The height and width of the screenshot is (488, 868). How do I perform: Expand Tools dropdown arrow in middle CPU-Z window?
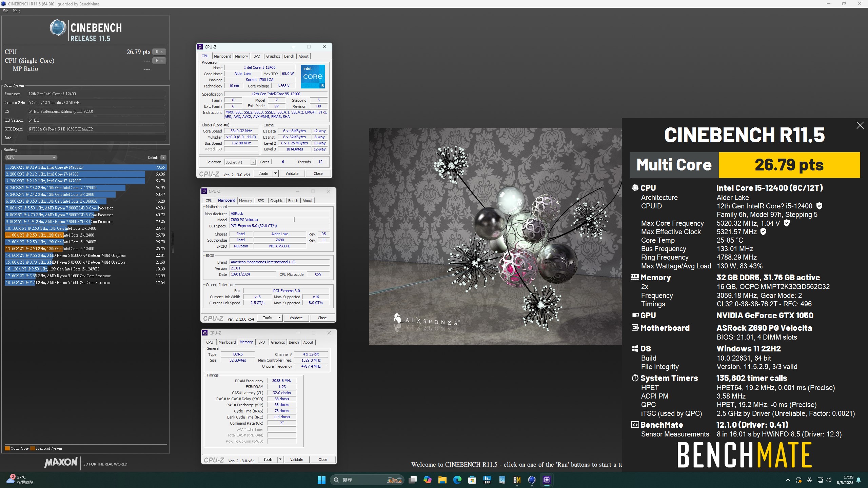coord(279,318)
